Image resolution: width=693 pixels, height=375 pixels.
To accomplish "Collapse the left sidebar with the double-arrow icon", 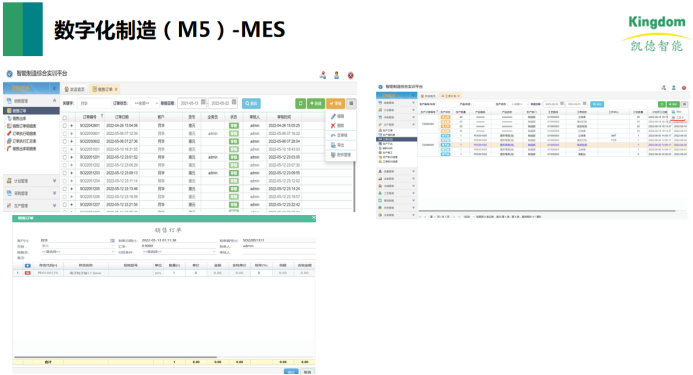I will click(54, 88).
